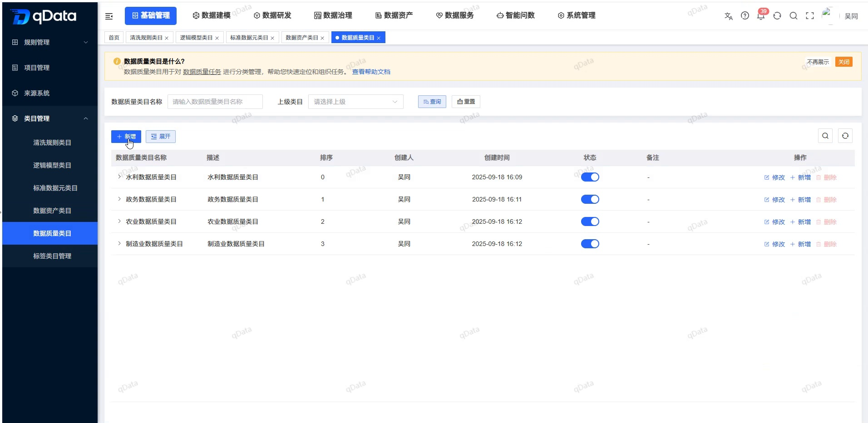Open 清洗规则类目 in sidebar
The image size is (868, 423).
[x=50, y=143]
